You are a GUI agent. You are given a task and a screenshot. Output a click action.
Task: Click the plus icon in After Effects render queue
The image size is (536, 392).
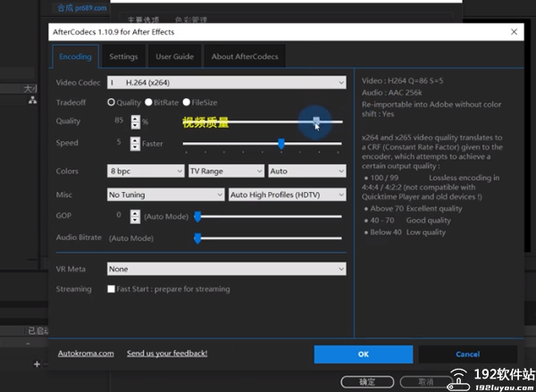click(x=37, y=364)
